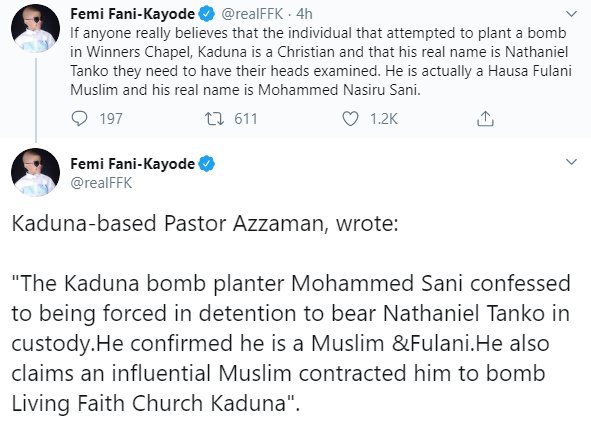Open first tweet's chevron options menu

(572, 14)
